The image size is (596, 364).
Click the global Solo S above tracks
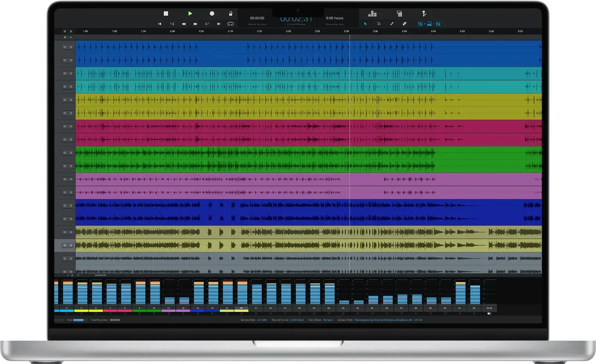71,31
